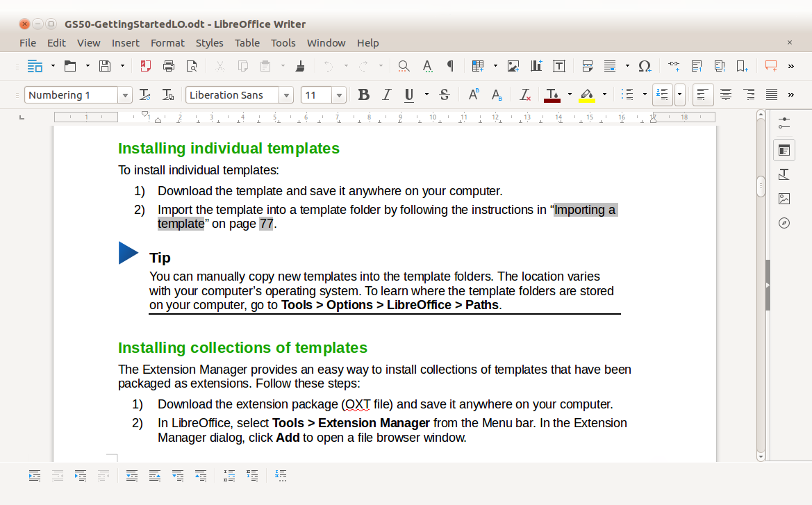Open the Tools menu

click(x=283, y=42)
